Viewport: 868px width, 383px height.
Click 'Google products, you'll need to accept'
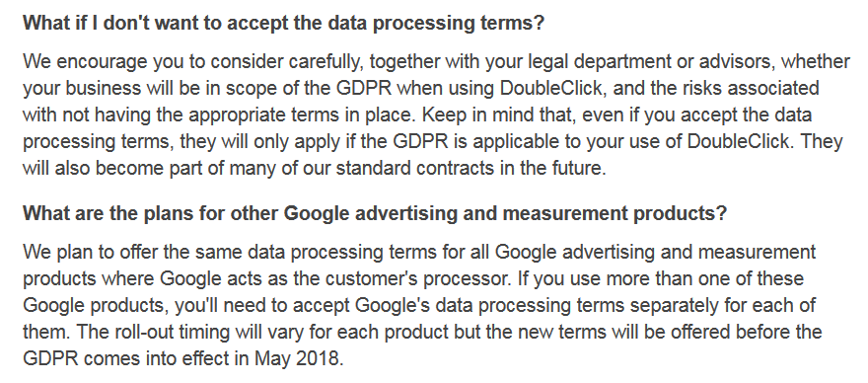186,305
